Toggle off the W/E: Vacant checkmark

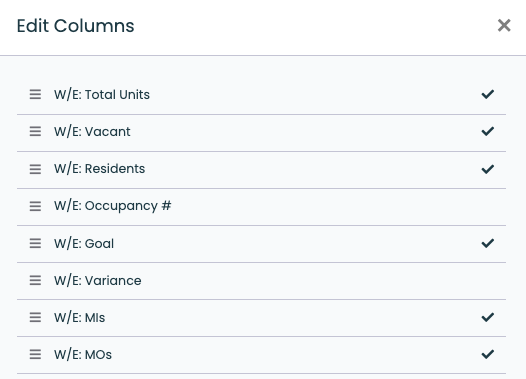[x=487, y=131]
